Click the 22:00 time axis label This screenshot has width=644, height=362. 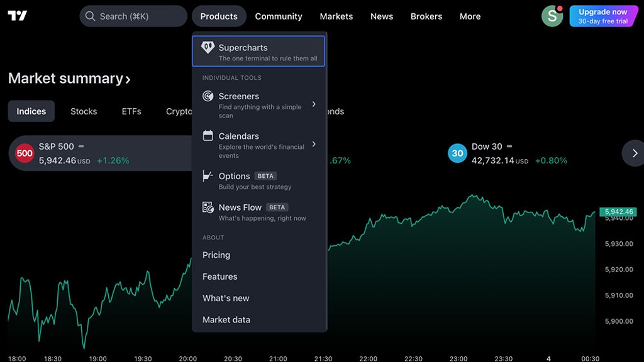368,358
